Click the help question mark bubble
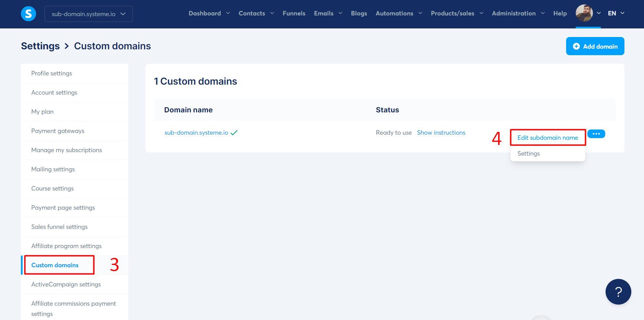This screenshot has width=644, height=320. tap(619, 292)
